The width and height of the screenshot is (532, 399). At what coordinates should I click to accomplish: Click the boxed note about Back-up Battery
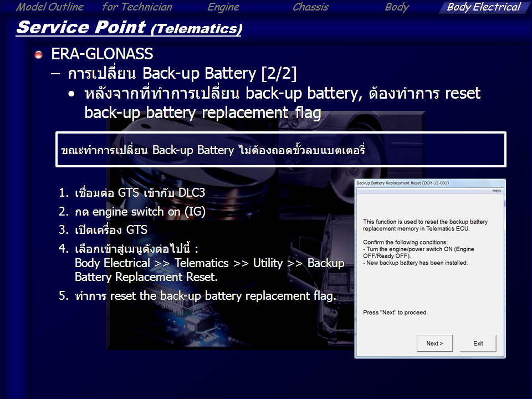click(x=281, y=149)
